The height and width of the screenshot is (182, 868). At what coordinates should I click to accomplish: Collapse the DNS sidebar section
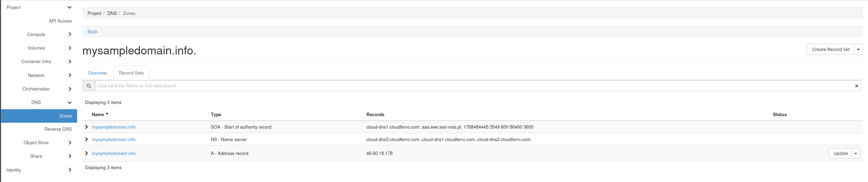(x=70, y=103)
